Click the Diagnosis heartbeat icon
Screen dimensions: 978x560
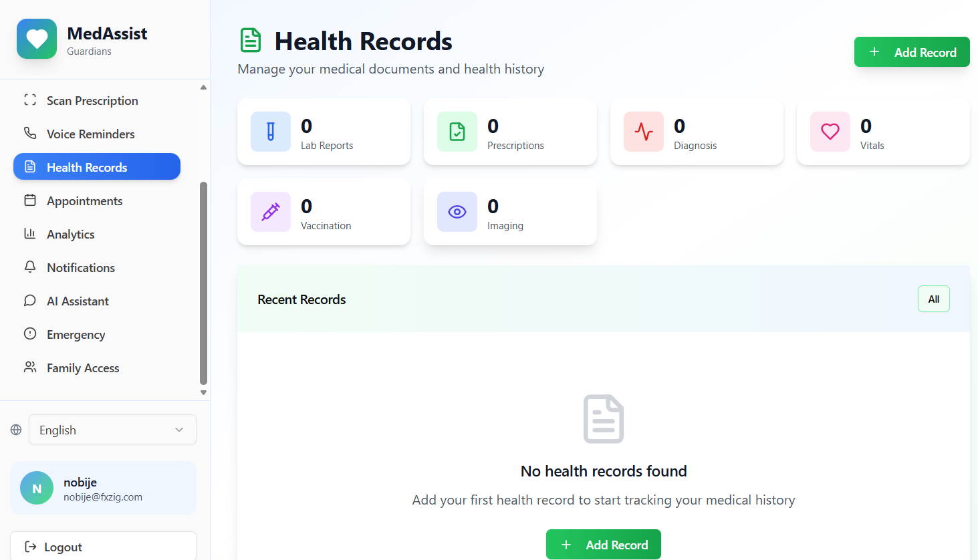coord(643,132)
